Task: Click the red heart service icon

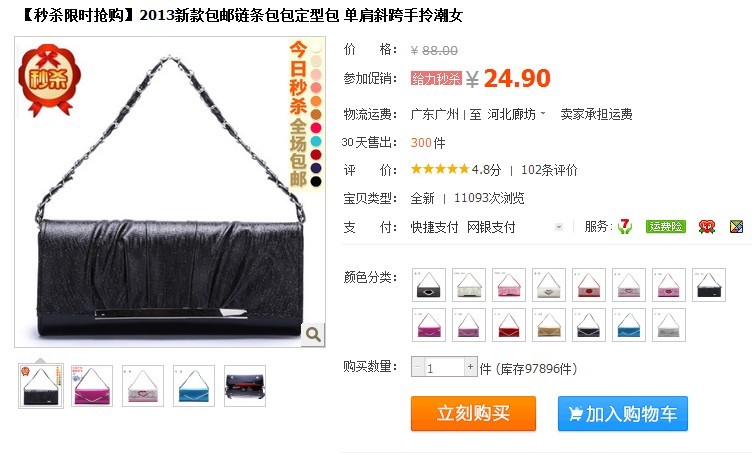Action: pos(706,226)
